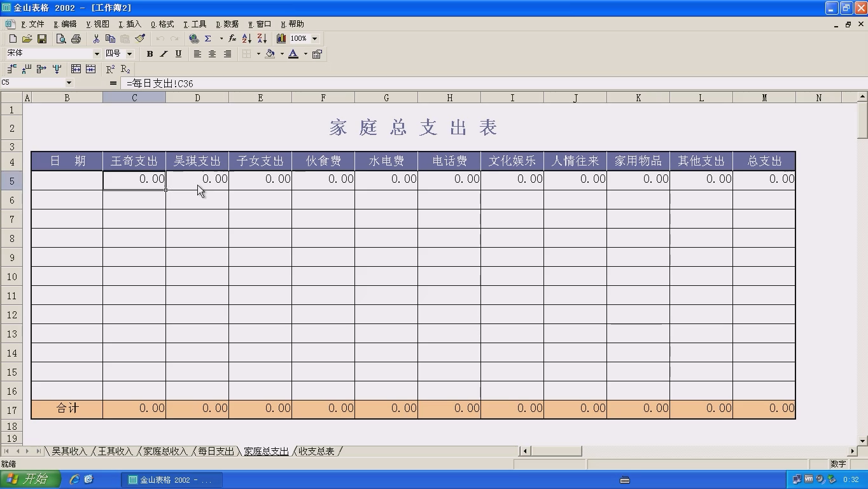This screenshot has width=868, height=489.
Task: Click the 金山表格 2002 taskbar button
Action: pyautogui.click(x=172, y=480)
